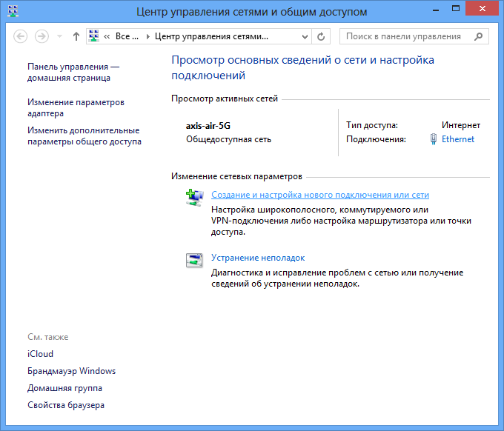Select 'Центр управления сетями...' breadcrumb
Image resolution: width=504 pixels, height=431 pixels.
tap(211, 36)
